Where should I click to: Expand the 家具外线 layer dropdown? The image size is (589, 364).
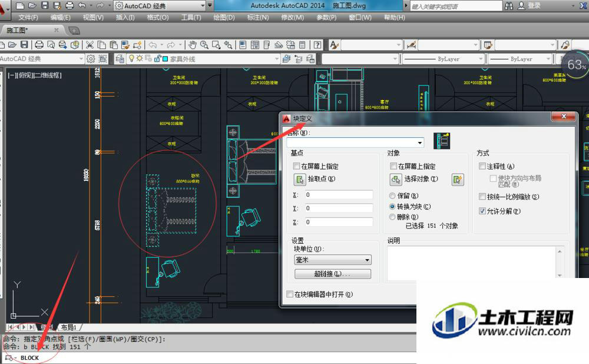(276, 59)
